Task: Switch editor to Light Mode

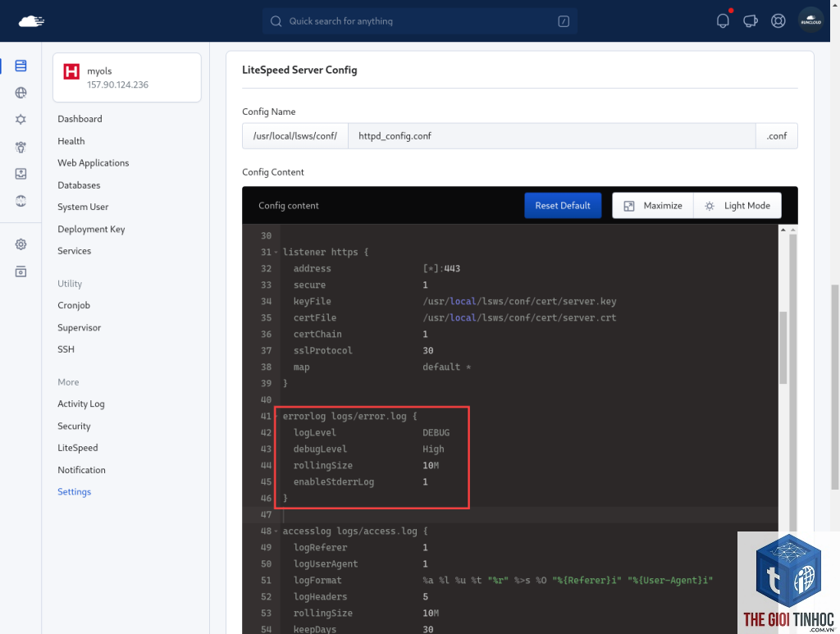Action: 737,206
